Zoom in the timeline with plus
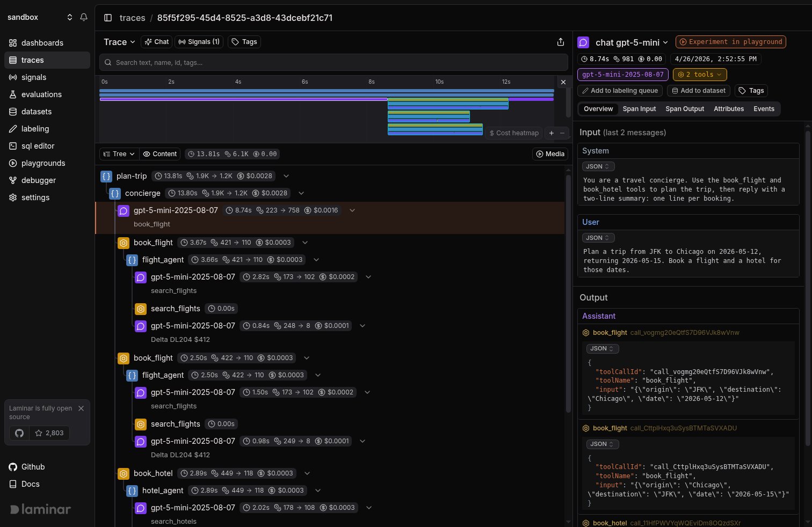The height and width of the screenshot is (527, 812). (x=551, y=133)
